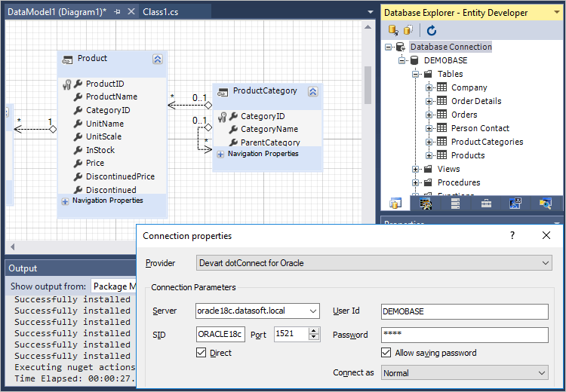The height and width of the screenshot is (392, 566).
Task: Select the DataModel1 (Diagram1) tab
Action: tap(57, 12)
